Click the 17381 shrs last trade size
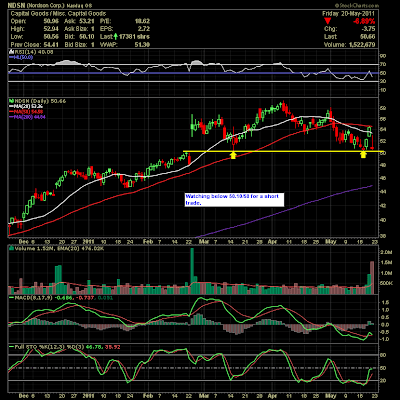The image size is (400, 400). 135,37
